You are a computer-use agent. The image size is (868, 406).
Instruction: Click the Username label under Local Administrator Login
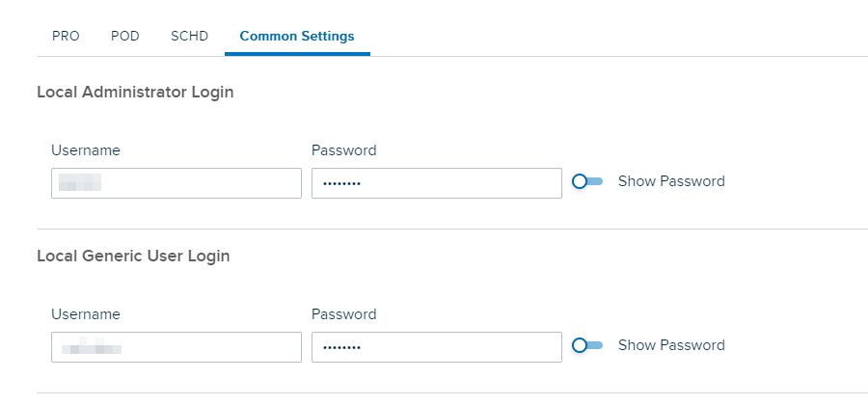86,150
